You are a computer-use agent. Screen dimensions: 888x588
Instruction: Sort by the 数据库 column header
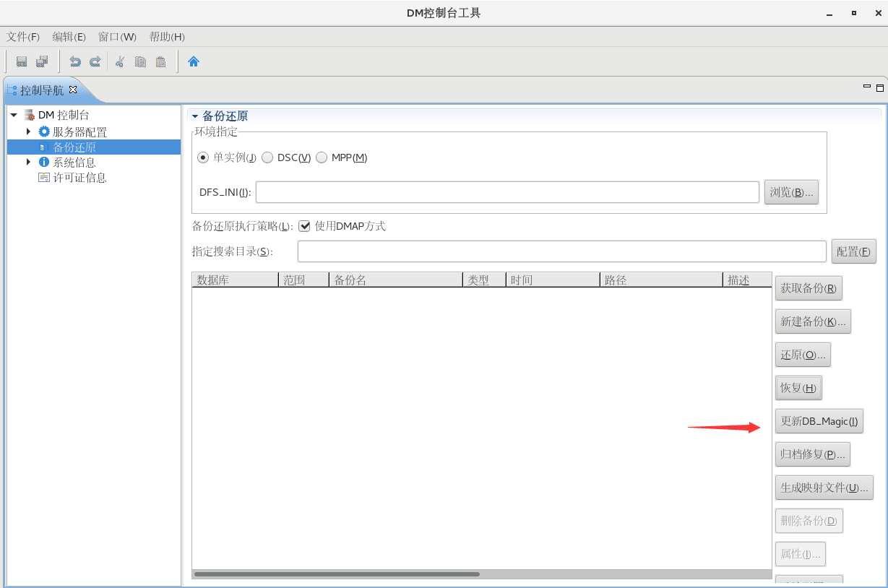tap(235, 280)
